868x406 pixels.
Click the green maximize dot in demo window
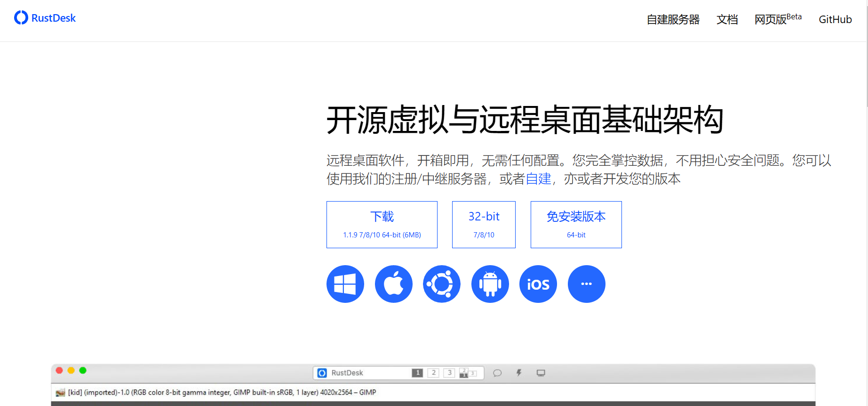[83, 370]
